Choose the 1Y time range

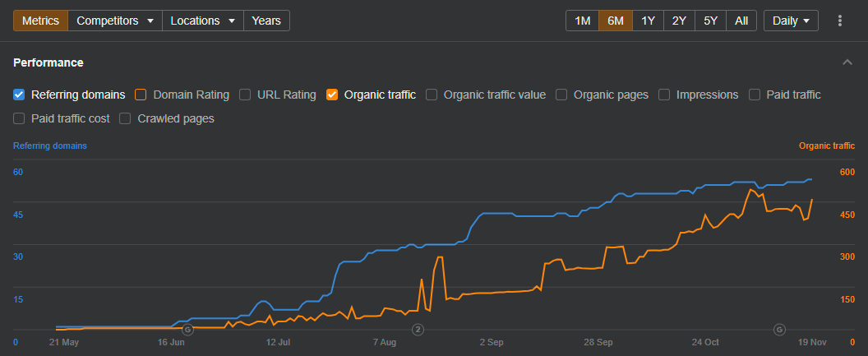pos(648,21)
